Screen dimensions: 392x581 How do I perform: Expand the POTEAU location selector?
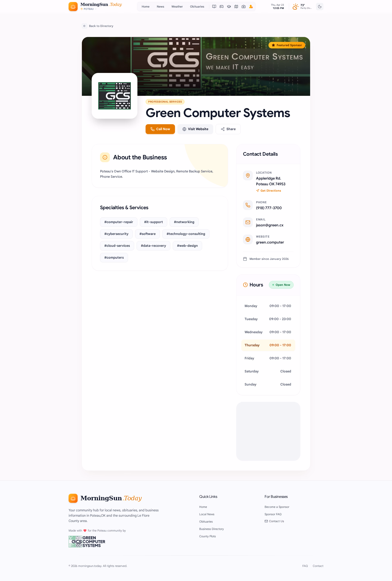pos(89,9)
